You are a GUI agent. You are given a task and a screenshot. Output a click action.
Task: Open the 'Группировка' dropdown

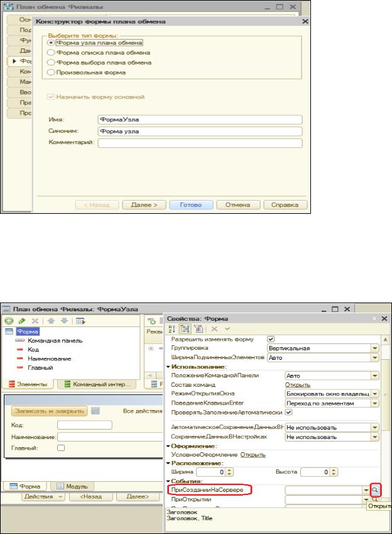pyautogui.click(x=374, y=348)
